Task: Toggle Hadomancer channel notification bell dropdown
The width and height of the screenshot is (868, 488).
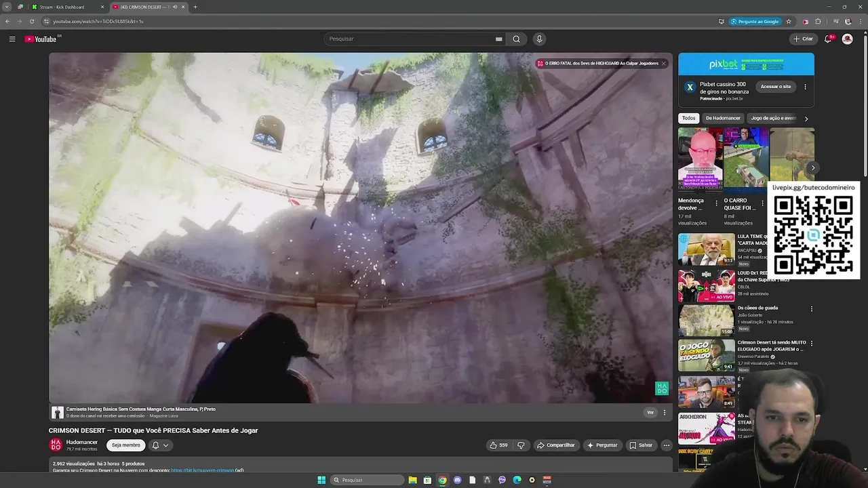Action: click(160, 445)
